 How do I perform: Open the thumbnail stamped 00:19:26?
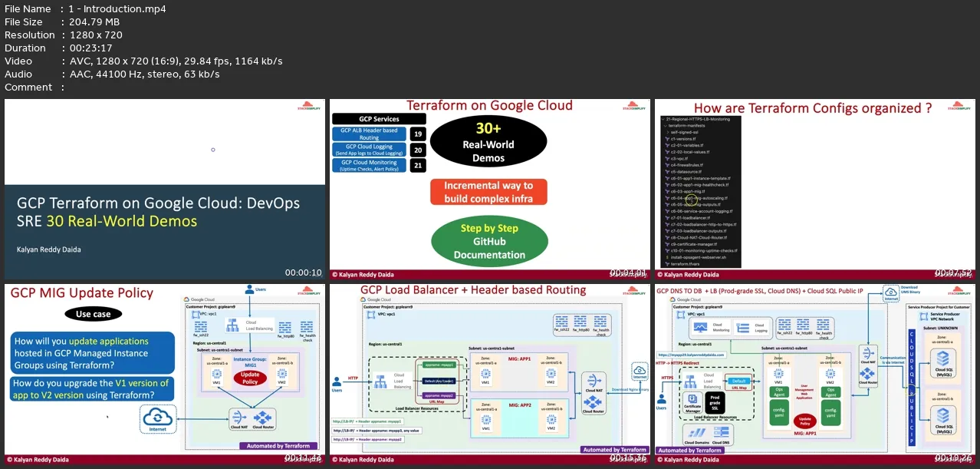pyautogui.click(x=814, y=375)
